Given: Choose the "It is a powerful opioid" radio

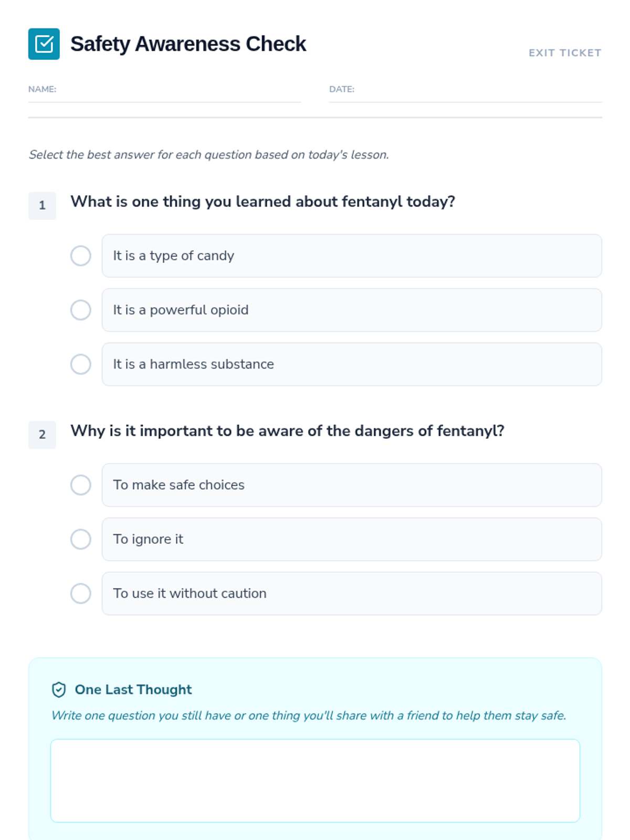Looking at the screenshot, I should [x=81, y=310].
